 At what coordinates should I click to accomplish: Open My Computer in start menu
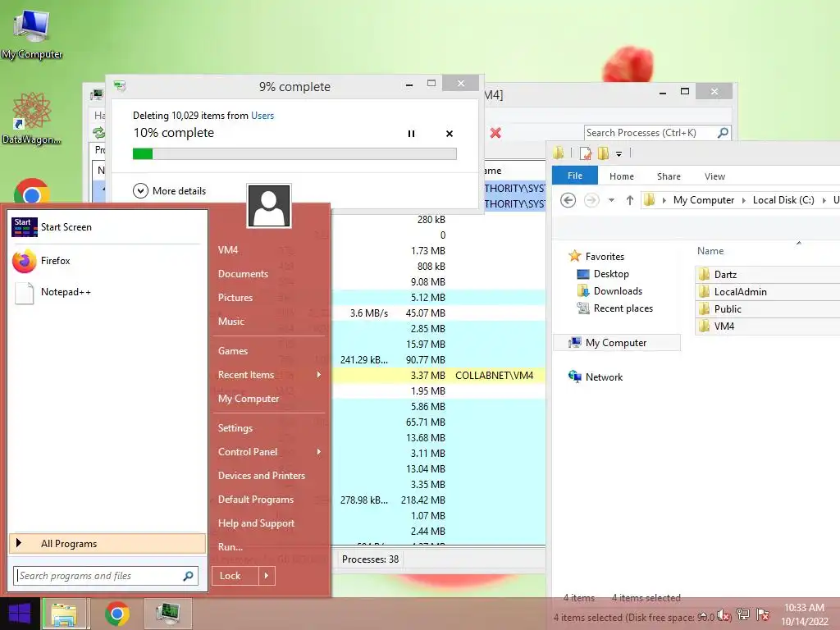tap(249, 399)
